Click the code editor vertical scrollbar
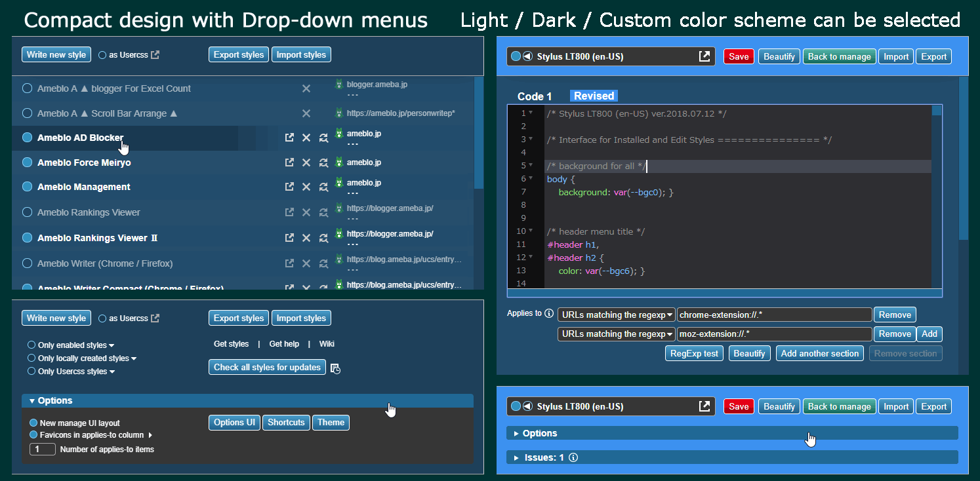The width and height of the screenshot is (980, 481). coord(937,197)
